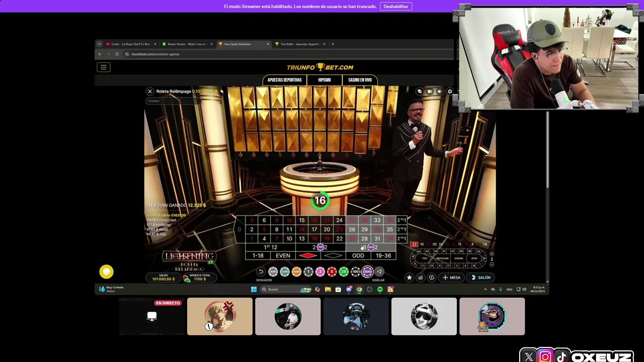Select the 1 value chip
The image size is (644, 362).
click(308, 271)
